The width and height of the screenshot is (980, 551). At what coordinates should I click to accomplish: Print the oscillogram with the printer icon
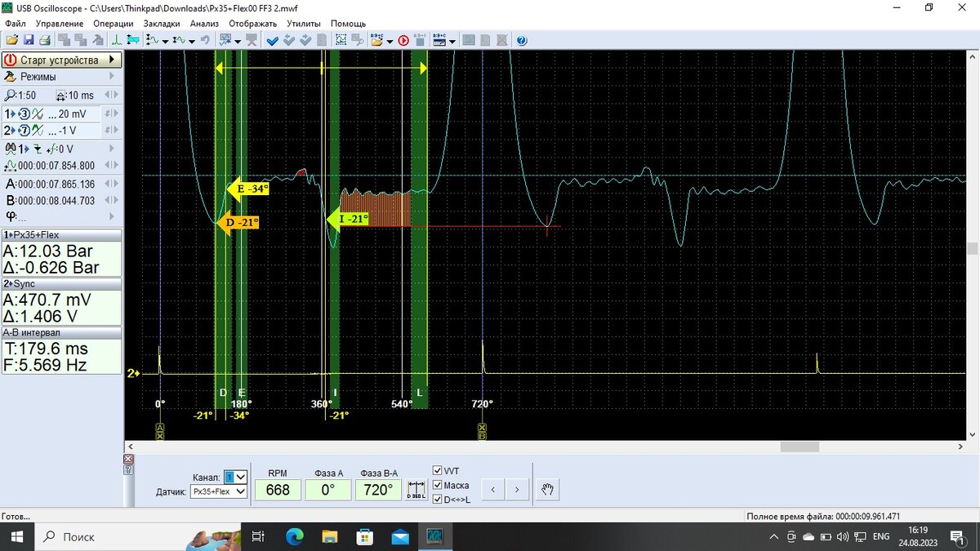44,40
